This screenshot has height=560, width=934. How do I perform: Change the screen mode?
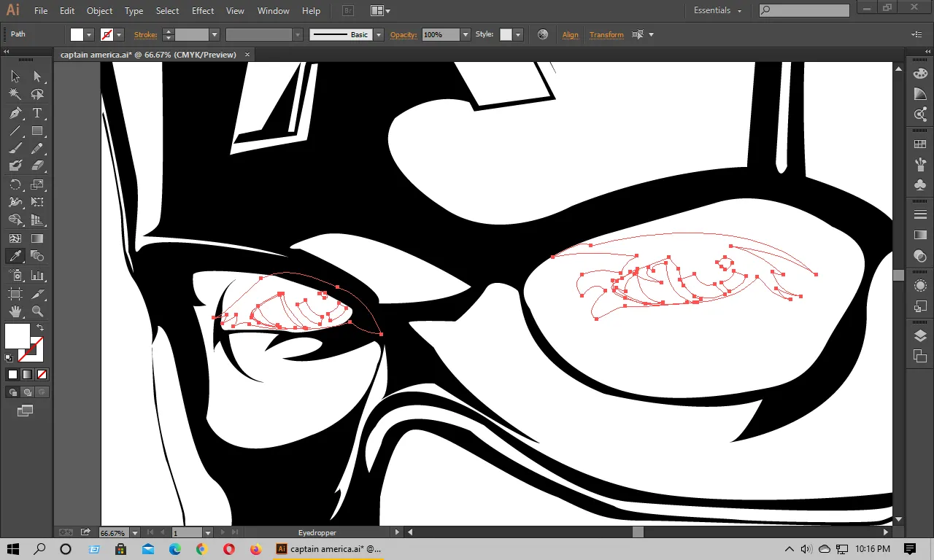click(x=26, y=411)
